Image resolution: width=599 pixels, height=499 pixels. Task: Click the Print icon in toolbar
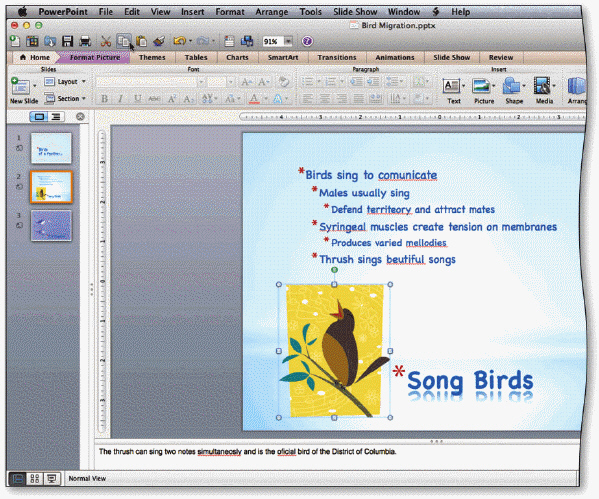85,41
